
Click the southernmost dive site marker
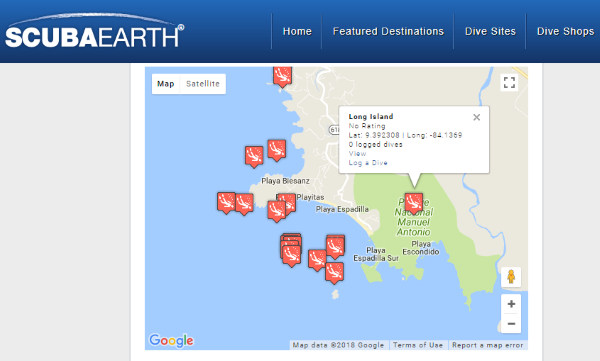click(x=334, y=273)
